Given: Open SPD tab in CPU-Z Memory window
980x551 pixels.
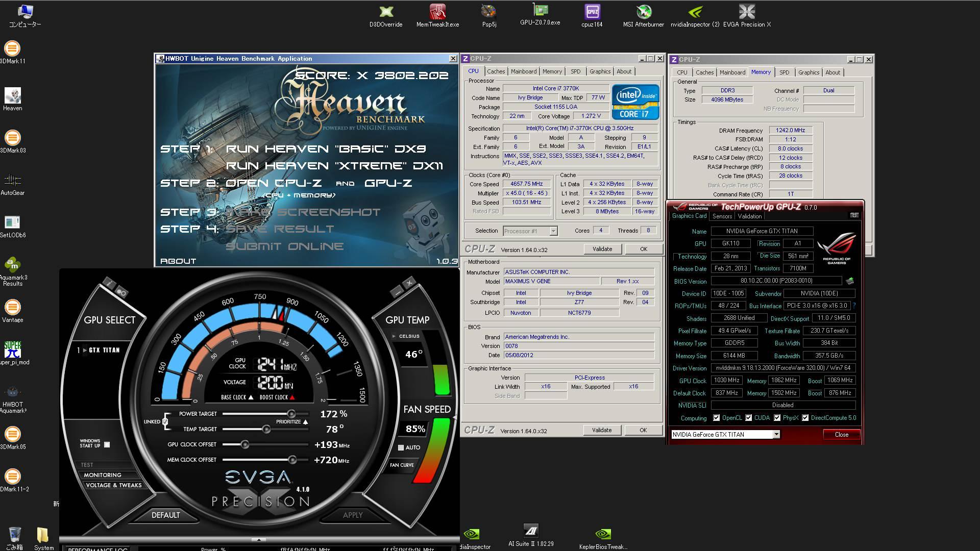Looking at the screenshot, I should click(784, 72).
